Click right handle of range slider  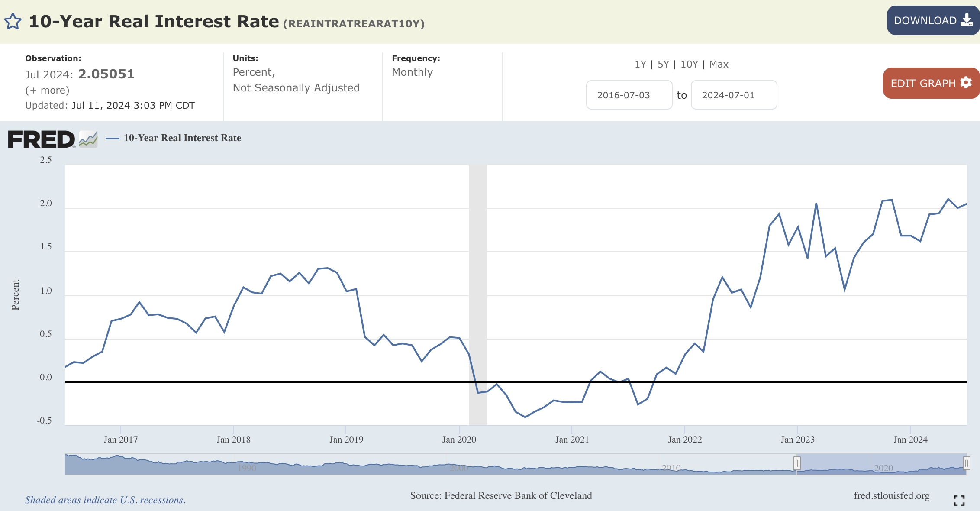click(966, 463)
